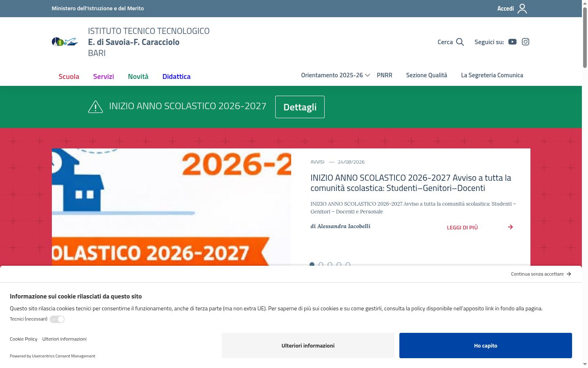Image resolution: width=588 pixels, height=368 pixels.
Task: Select the fifth carousel slide dot
Action: click(348, 264)
